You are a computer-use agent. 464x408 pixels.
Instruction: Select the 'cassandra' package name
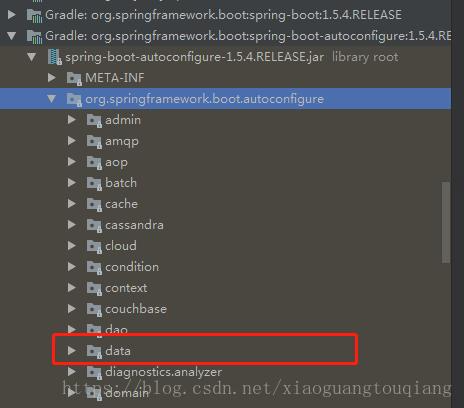134,225
